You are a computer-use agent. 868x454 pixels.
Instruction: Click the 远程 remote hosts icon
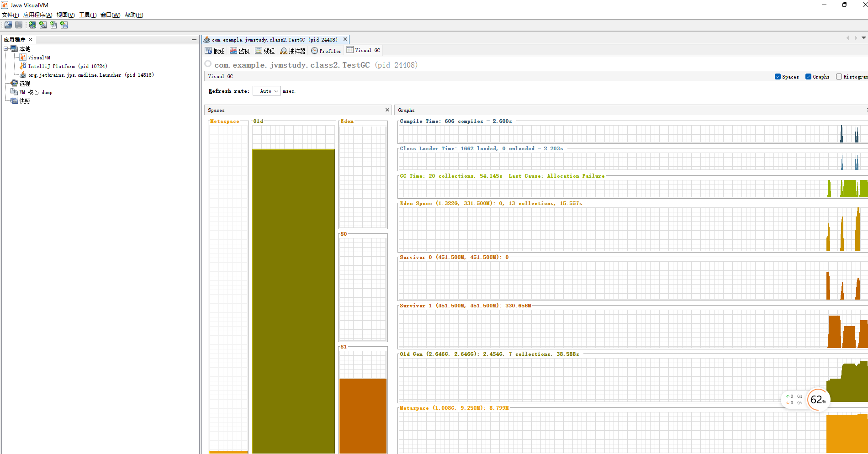pos(14,83)
